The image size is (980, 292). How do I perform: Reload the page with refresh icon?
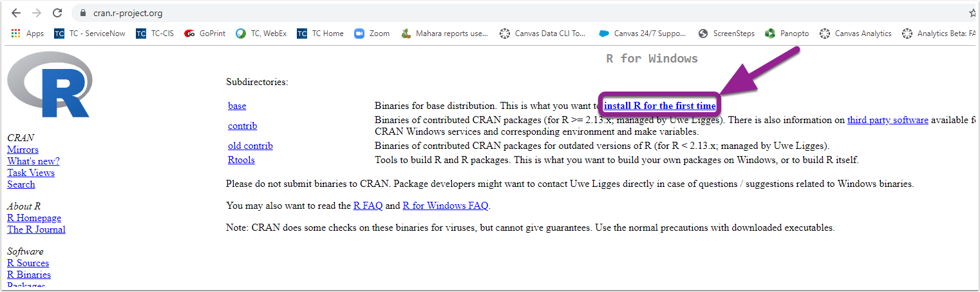57,13
